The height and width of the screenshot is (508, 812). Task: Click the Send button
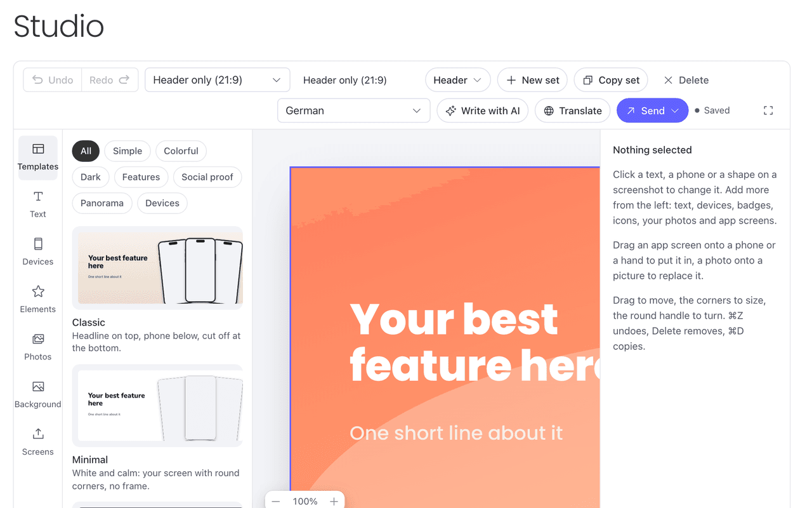tap(652, 110)
